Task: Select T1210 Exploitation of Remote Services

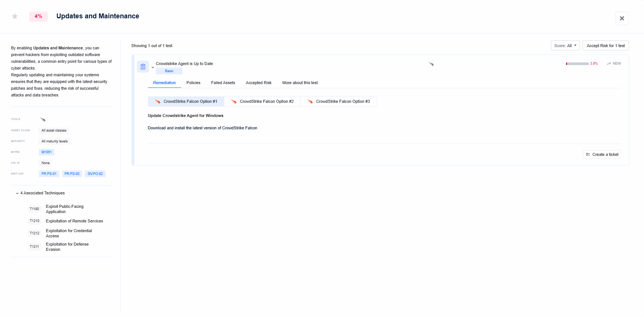Action: coord(66,221)
